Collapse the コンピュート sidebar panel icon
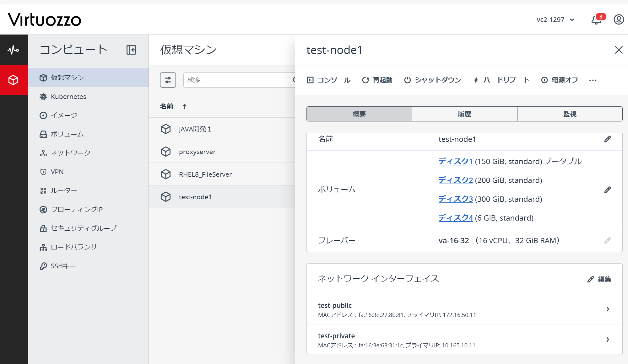This screenshot has height=364, width=628. (131, 50)
